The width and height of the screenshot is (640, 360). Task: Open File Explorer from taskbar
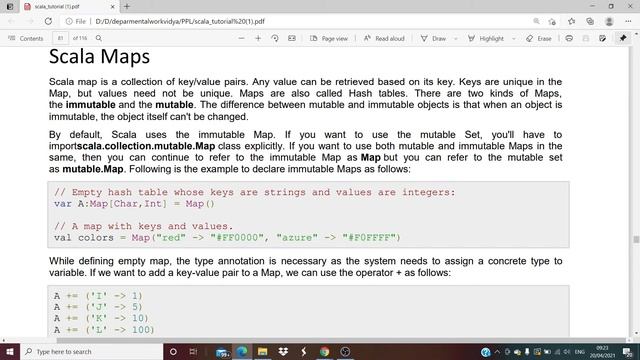(x=262, y=351)
